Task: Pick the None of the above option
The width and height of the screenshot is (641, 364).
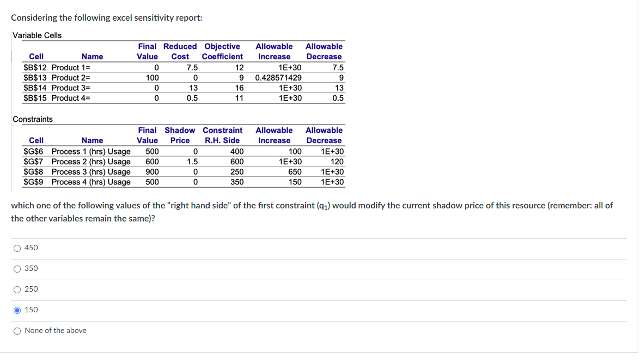Action: pyautogui.click(x=17, y=330)
